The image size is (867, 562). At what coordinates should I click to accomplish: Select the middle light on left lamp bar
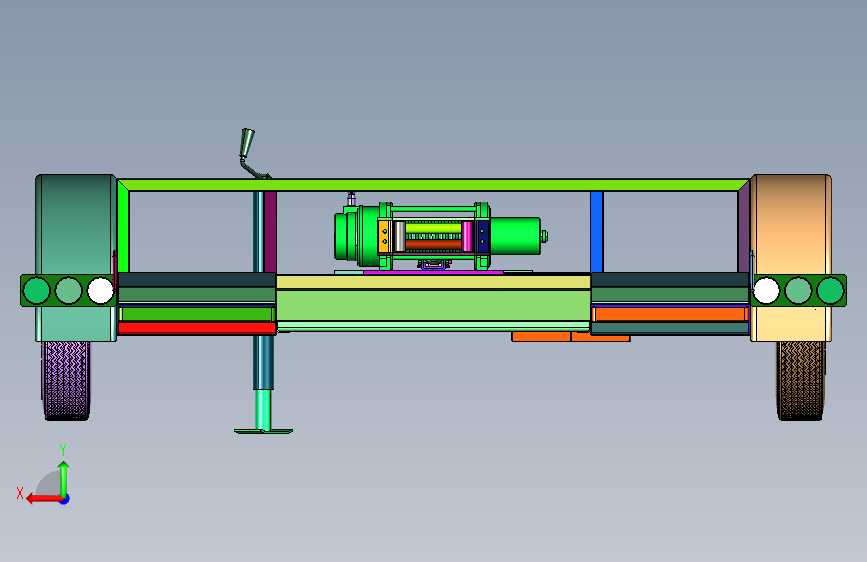tap(69, 290)
